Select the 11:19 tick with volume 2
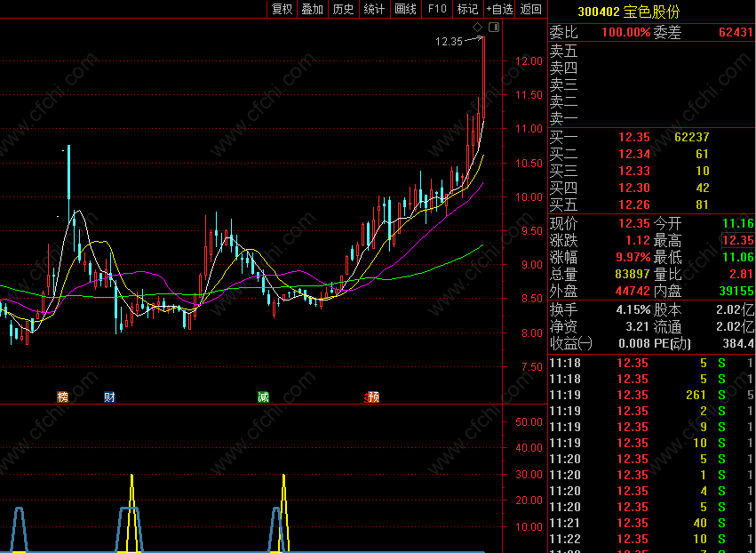Viewport: 756px width, 553px height. coord(652,411)
